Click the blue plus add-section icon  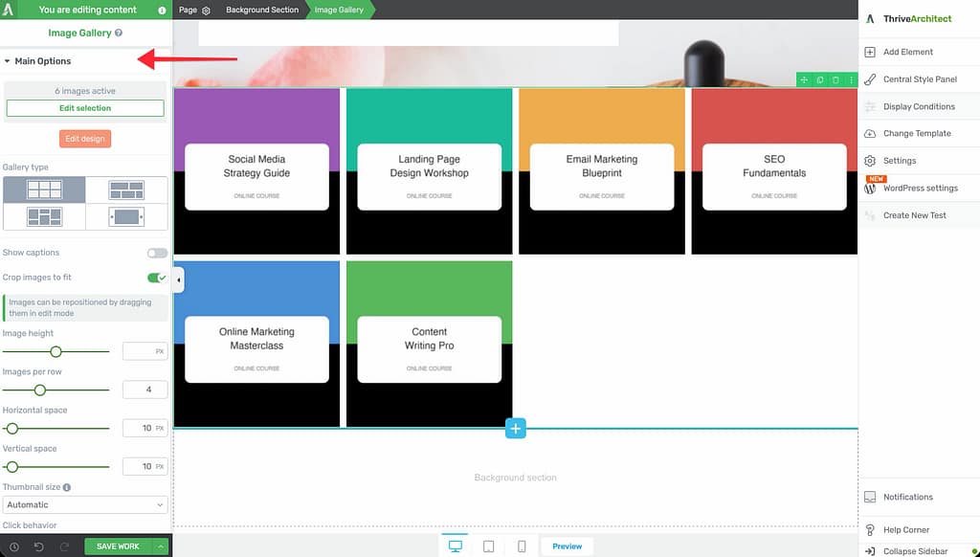click(515, 429)
